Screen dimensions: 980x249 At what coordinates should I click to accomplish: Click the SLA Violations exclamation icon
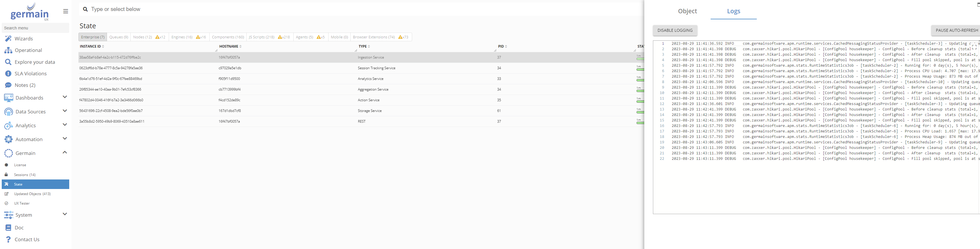pyautogui.click(x=8, y=74)
